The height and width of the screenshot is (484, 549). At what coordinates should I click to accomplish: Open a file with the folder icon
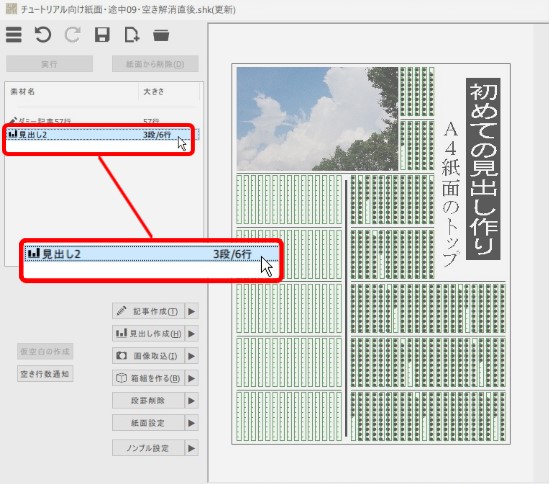pos(161,35)
